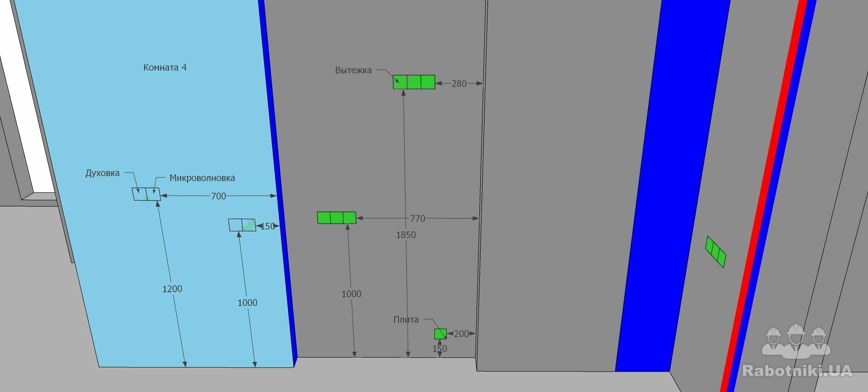This screenshot has height=392, width=868.
Task: Select the '700' dimension value
Action: (x=218, y=196)
